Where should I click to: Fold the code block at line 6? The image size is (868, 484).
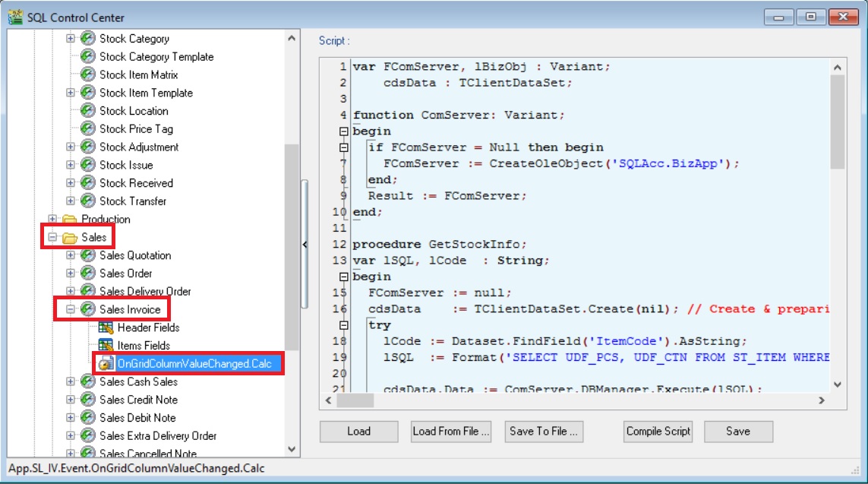point(343,147)
